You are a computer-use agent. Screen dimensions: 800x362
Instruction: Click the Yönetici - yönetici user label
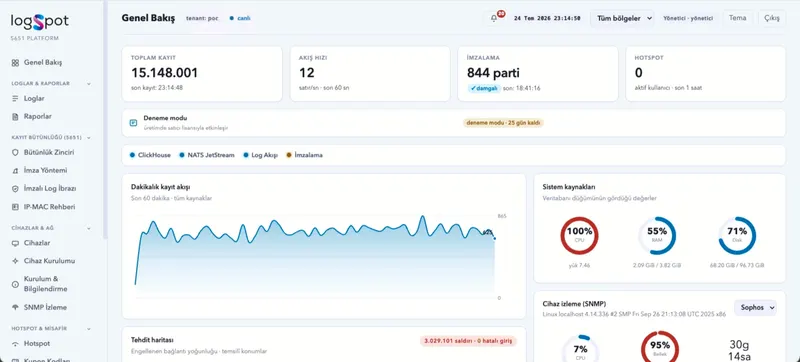coord(688,18)
